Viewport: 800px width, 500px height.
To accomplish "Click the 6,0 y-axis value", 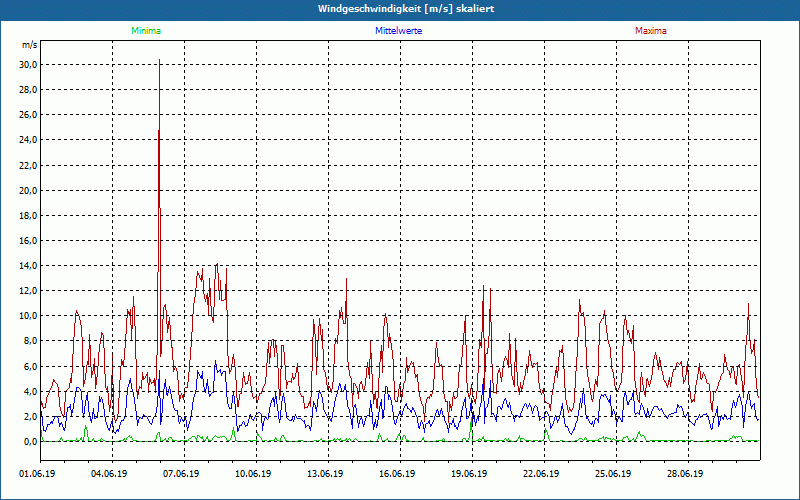I will click(x=31, y=366).
